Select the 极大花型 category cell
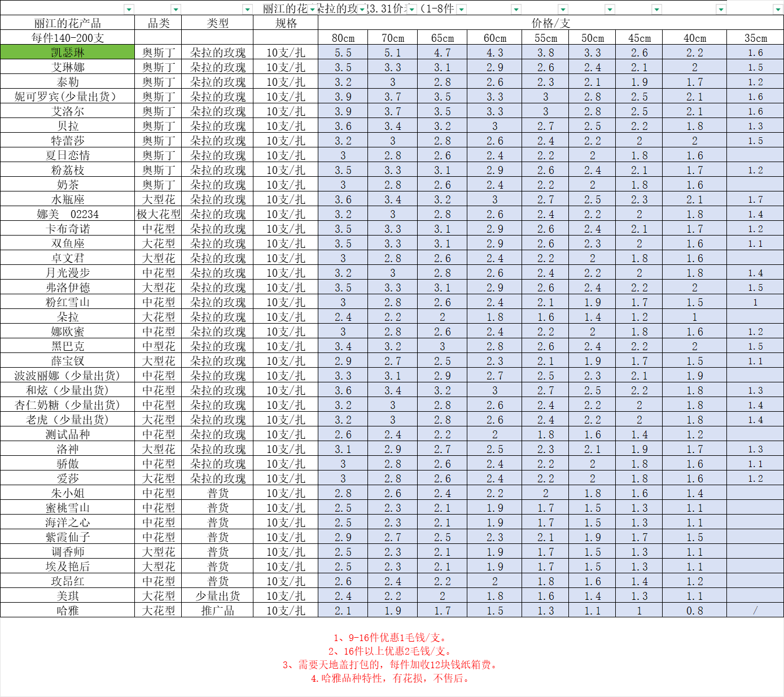Image resolution: width=784 pixels, height=697 pixels. point(159,214)
